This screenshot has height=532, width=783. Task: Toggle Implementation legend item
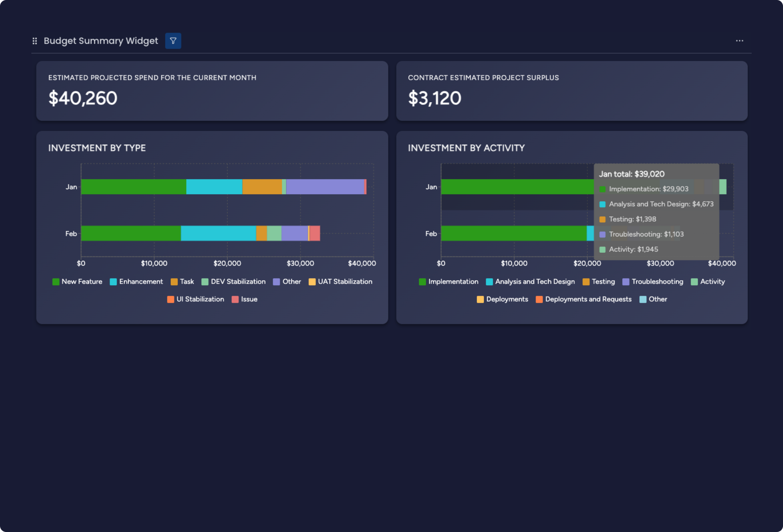tap(449, 282)
